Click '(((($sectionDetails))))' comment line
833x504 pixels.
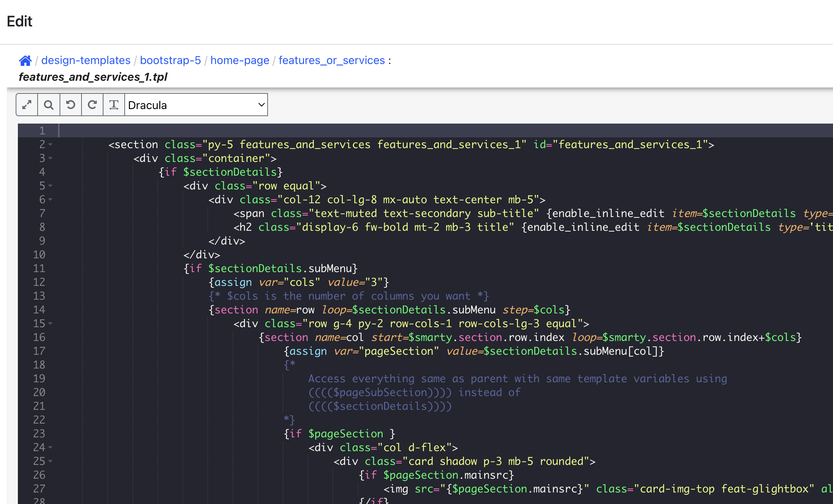380,406
